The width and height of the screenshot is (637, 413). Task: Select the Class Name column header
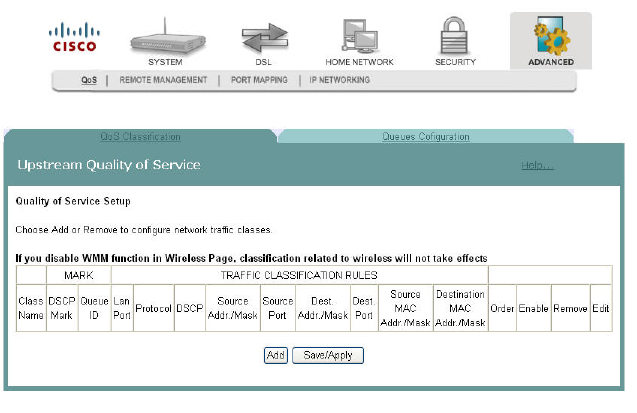(x=31, y=308)
